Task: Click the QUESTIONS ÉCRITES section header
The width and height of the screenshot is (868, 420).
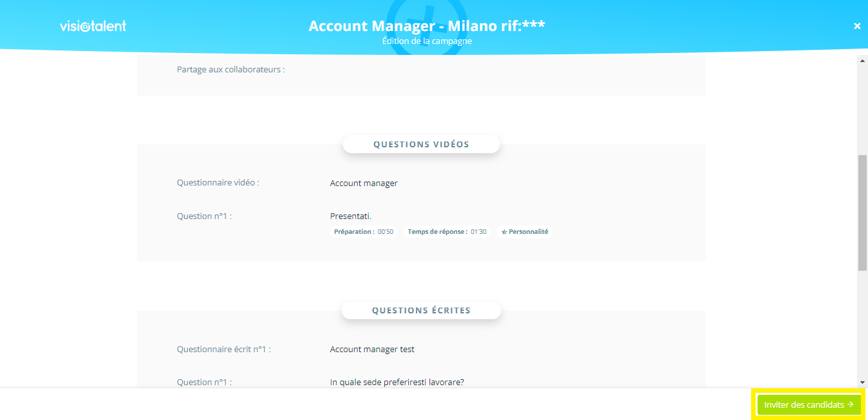Action: click(x=421, y=310)
